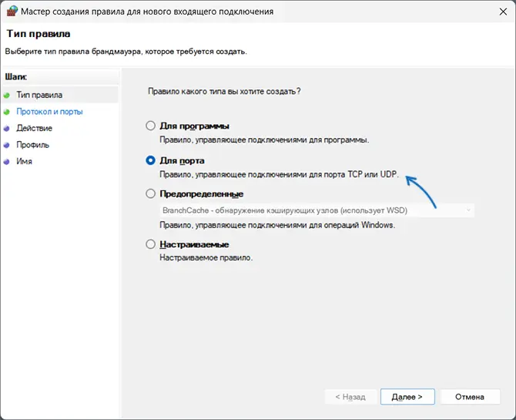Image resolution: width=516 pixels, height=420 pixels.
Task: Expand the predefined rules list using its arrow
Action: [467, 210]
